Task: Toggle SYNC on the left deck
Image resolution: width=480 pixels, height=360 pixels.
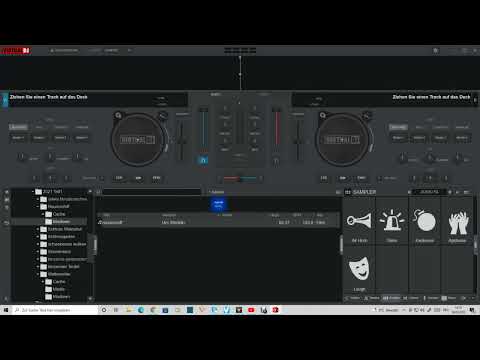Action: coord(156,178)
